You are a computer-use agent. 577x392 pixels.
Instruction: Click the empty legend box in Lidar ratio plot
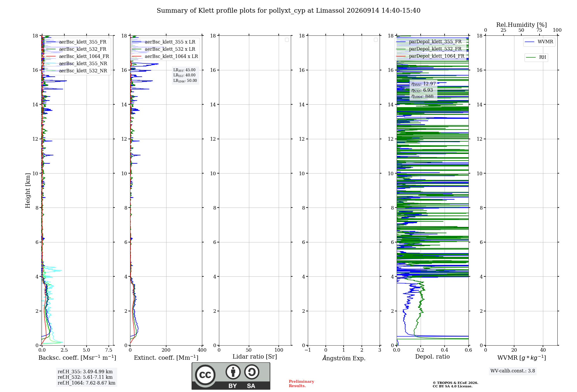point(287,40)
